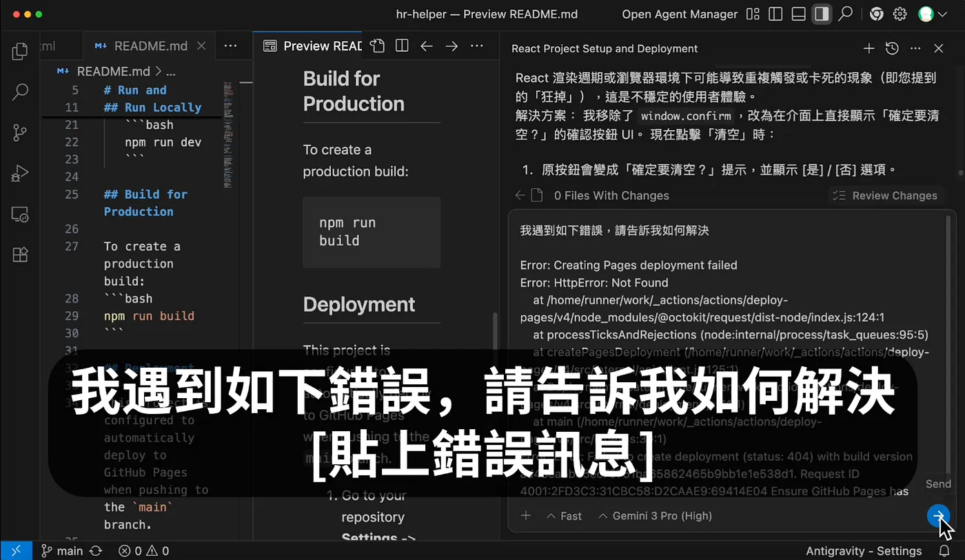
Task: Toggle the primary sidebar layout icon
Action: (775, 14)
